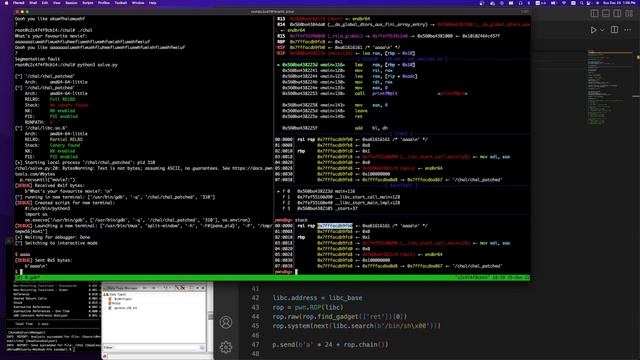Open the VS Code Manage gear icon
Viewport: 640px width, 360px height.
(x=226, y=347)
